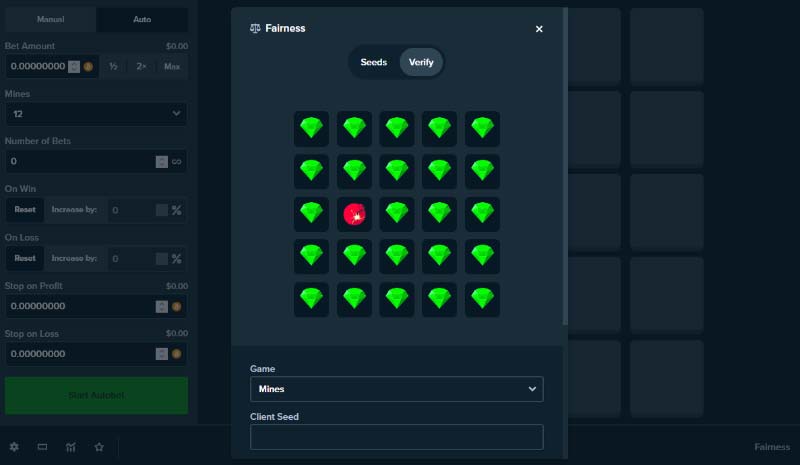Switch to the Manual tab
This screenshot has width=800, height=465.
pyautogui.click(x=50, y=20)
